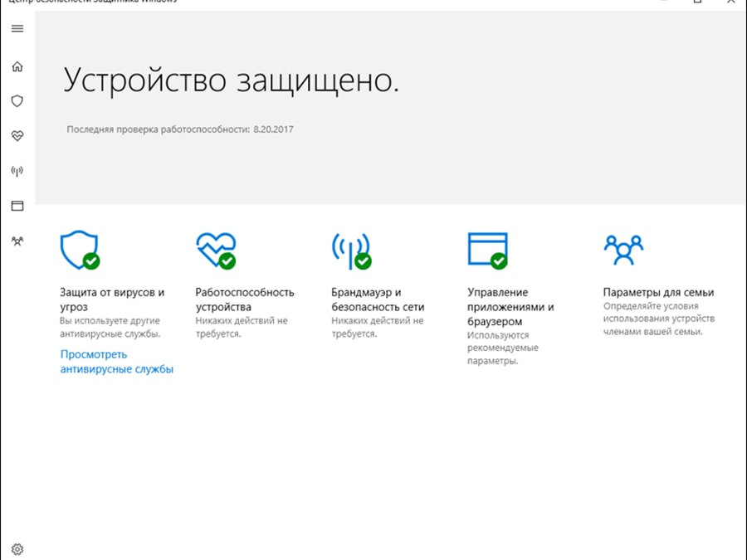Open the Просмотреть антивирусные службы link
Viewport: 747px width, 560px height.
click(115, 361)
